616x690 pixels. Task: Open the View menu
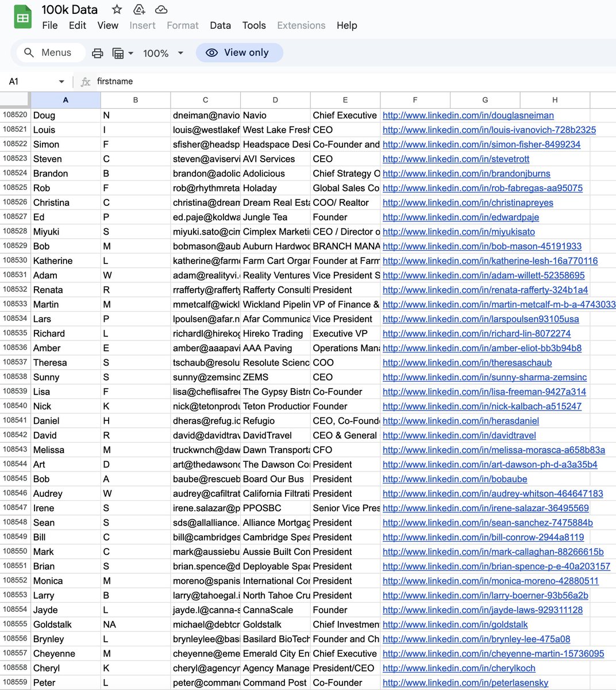coord(107,25)
